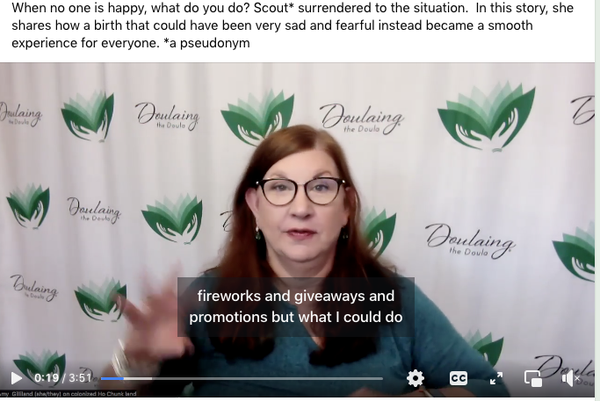Seek within the blue played portion
Viewport: 600px width, 401px height.
pos(112,378)
